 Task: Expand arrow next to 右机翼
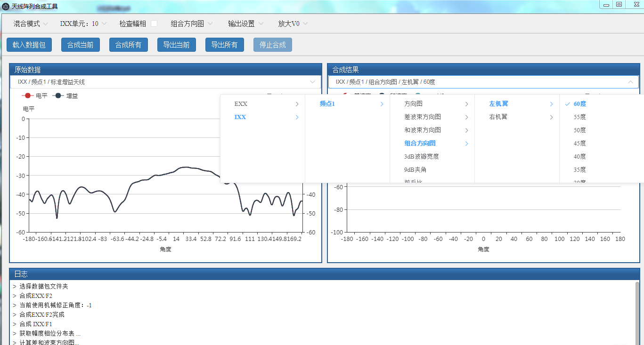[x=552, y=117]
